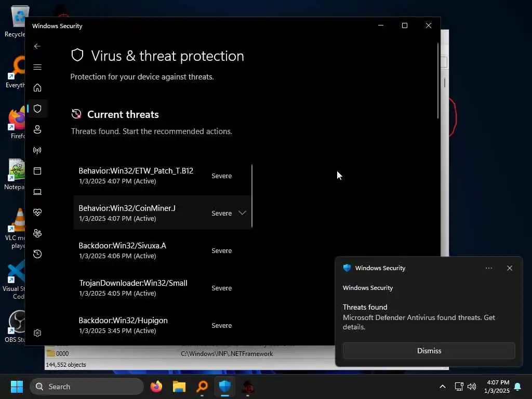Image resolution: width=532 pixels, height=399 pixels.
Task: Open notification options three-dot menu
Action: (488, 268)
